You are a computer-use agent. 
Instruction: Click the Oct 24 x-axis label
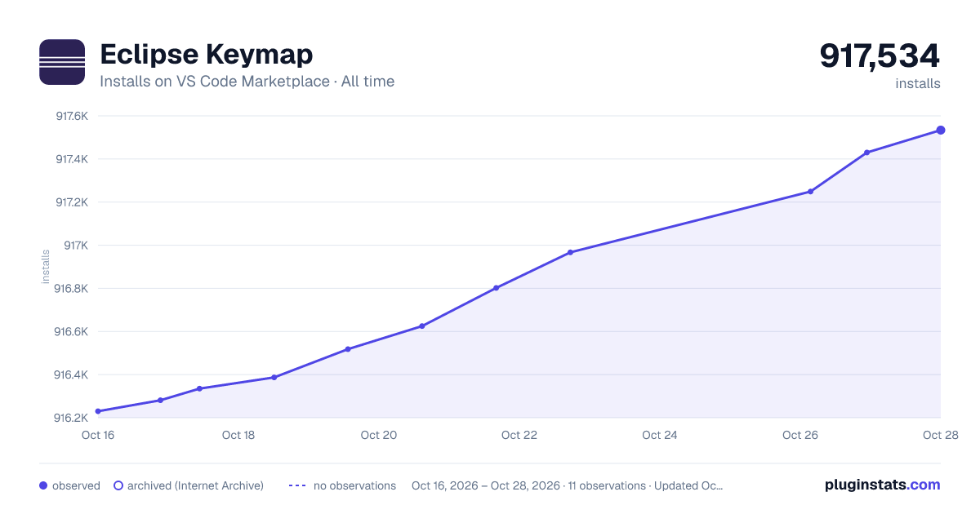pos(660,435)
